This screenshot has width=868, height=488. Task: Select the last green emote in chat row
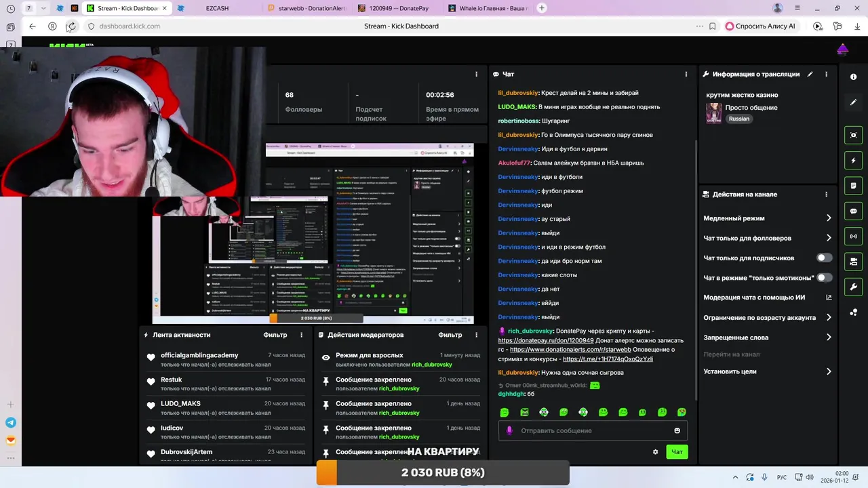(682, 412)
